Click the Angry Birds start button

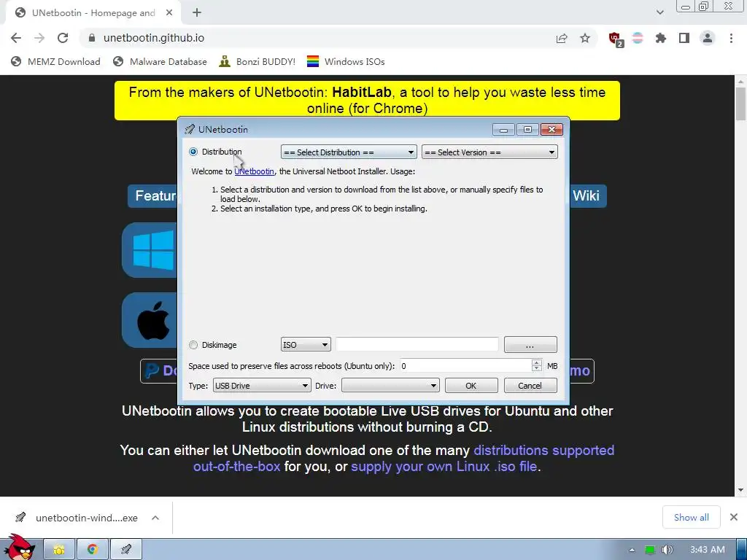(19, 547)
